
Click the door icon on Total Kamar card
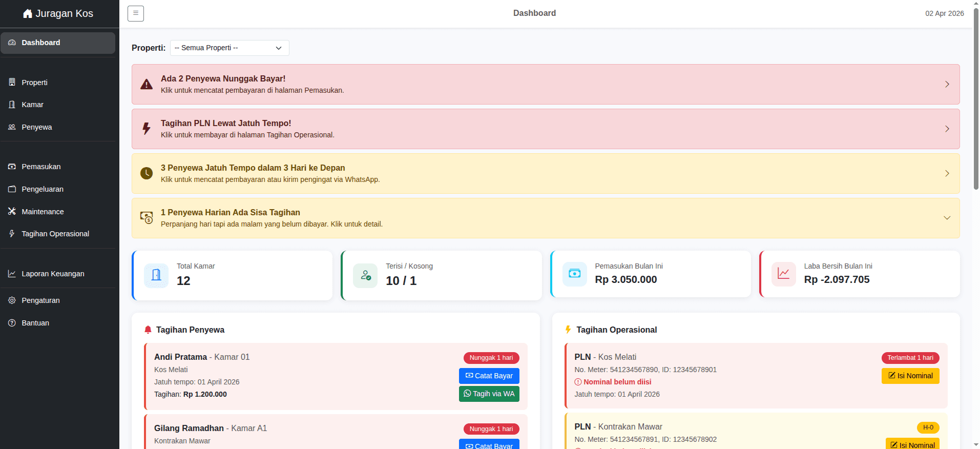(x=156, y=275)
